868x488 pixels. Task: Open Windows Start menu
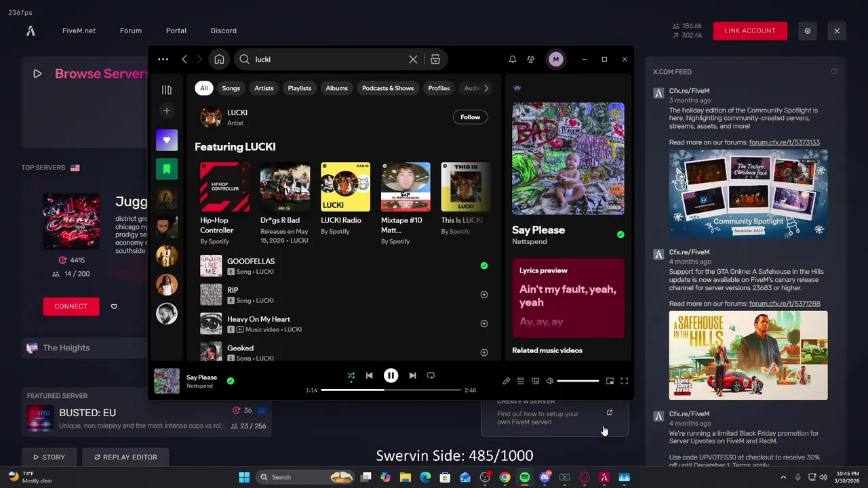pyautogui.click(x=244, y=477)
